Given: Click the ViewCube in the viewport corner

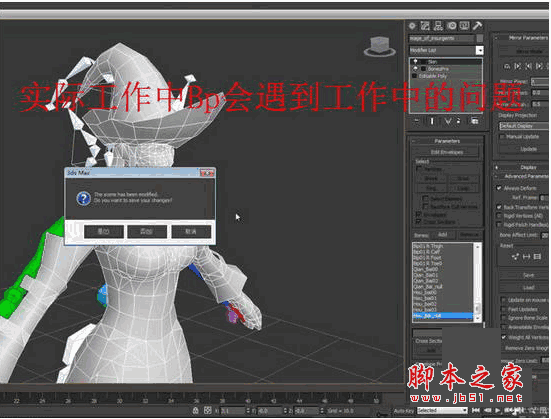Looking at the screenshot, I should coord(379,46).
